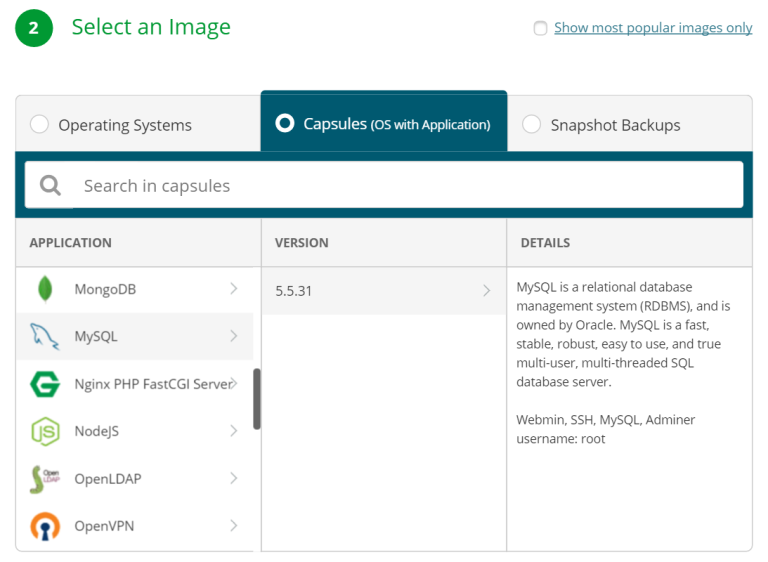Click the MySQL dolphin icon
The width and height of the screenshot is (768, 562).
point(44,337)
